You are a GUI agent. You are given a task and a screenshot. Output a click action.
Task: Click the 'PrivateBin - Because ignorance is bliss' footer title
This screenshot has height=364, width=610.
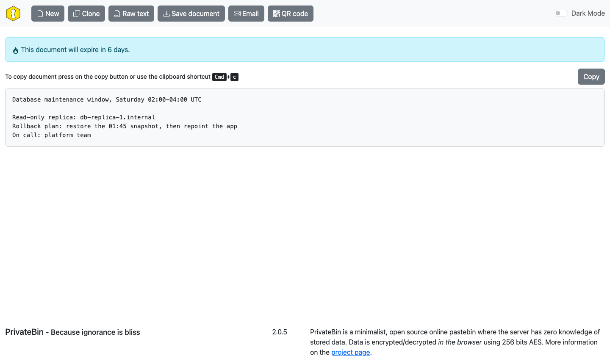[72, 332]
